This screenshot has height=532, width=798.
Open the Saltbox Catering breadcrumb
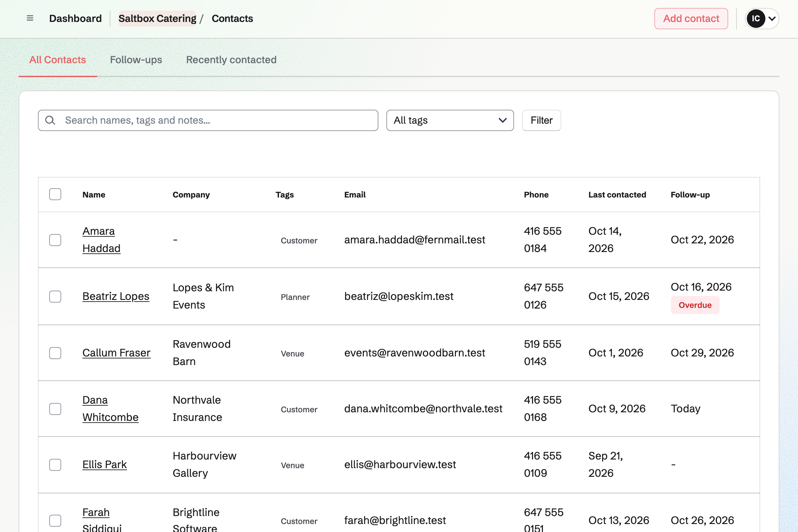click(x=157, y=18)
